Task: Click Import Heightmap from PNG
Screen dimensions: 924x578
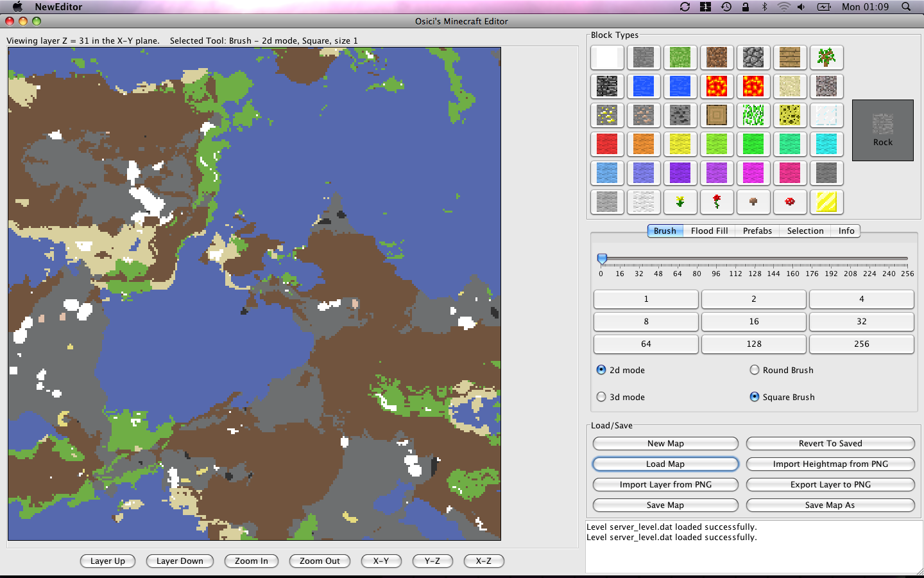Action: [x=830, y=464]
